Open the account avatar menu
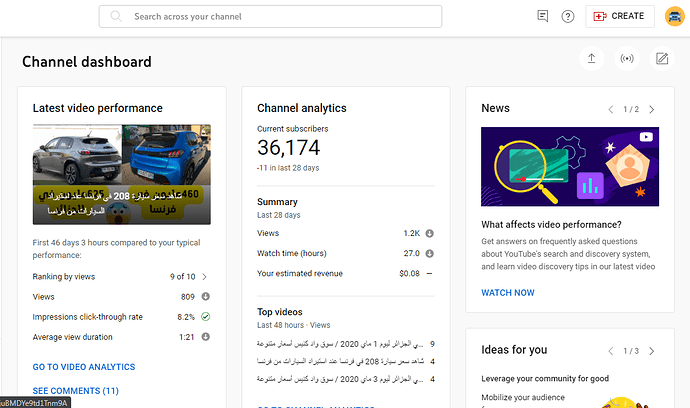This screenshot has width=690, height=408. coord(675,16)
